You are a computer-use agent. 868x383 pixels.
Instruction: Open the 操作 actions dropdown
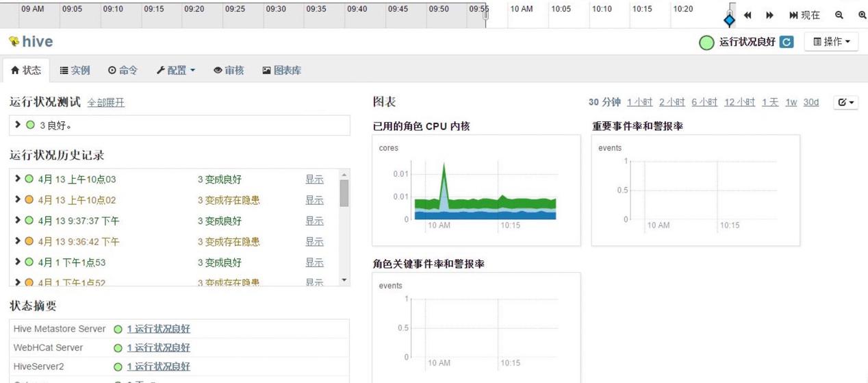point(831,42)
